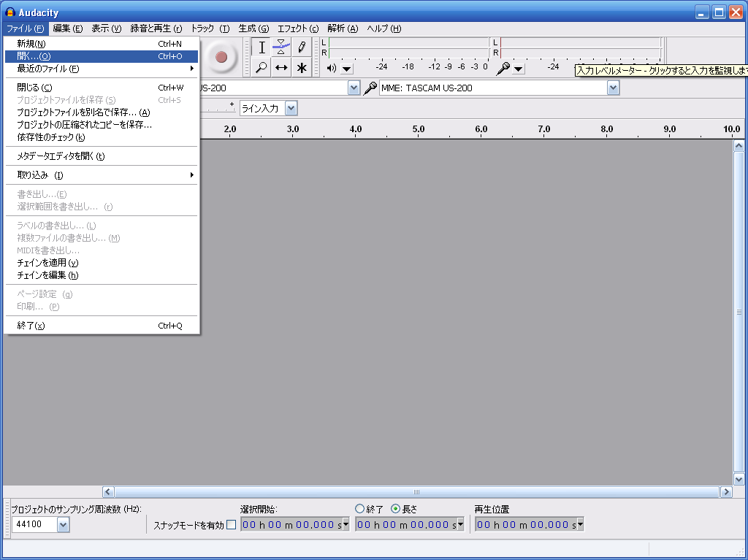This screenshot has width=748, height=560.
Task: Click vertical scrollbar up arrow
Action: [739, 146]
